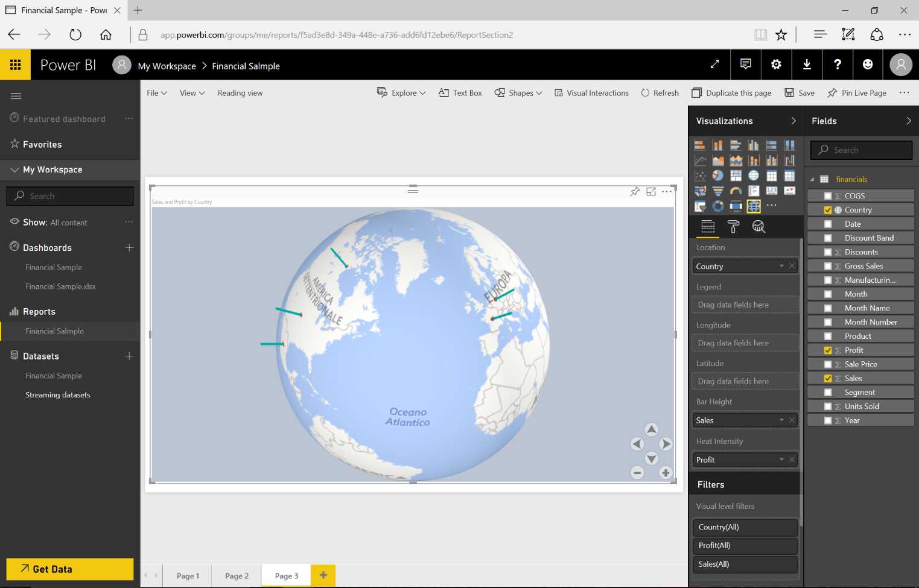The width and height of the screenshot is (919, 588).
Task: Pick the donut chart visualization
Action: pyautogui.click(x=717, y=206)
